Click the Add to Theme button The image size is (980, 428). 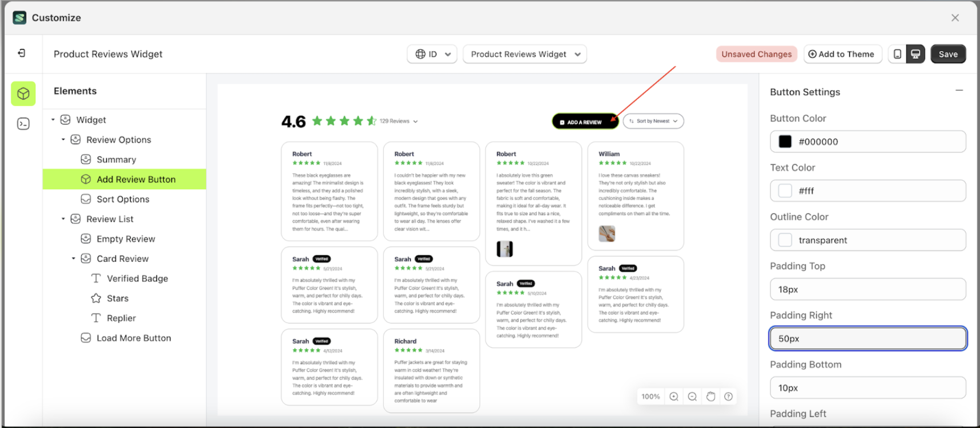point(842,54)
